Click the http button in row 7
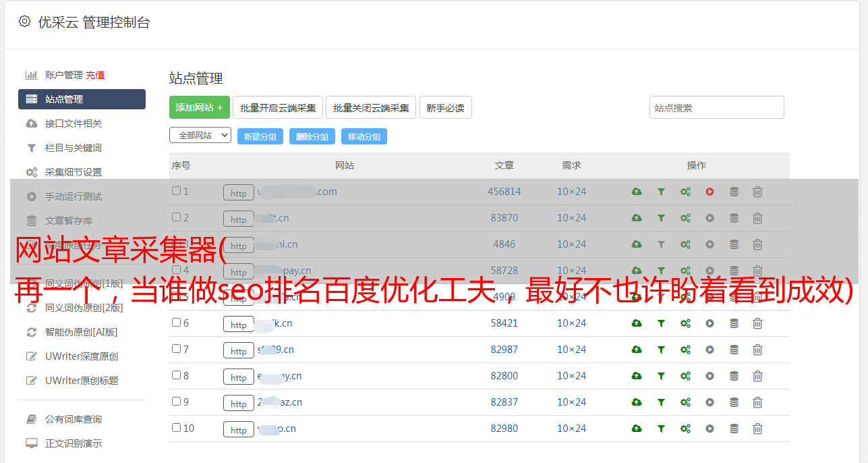 tap(239, 351)
